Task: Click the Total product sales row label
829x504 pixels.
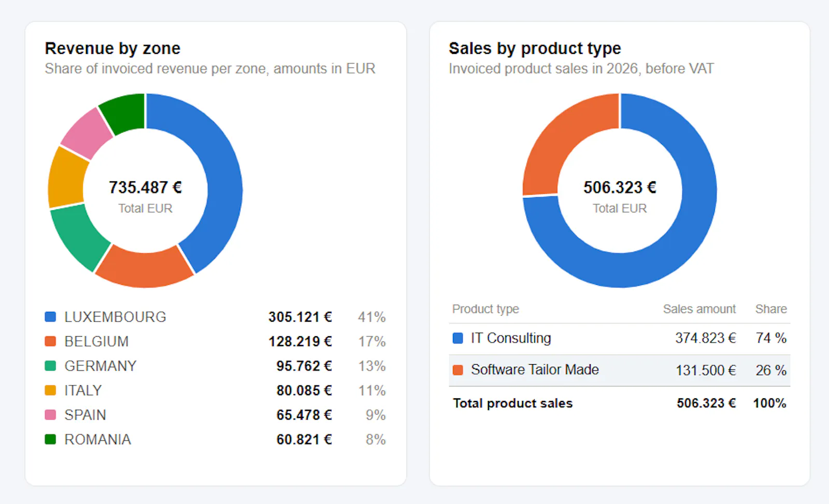Action: pos(513,404)
